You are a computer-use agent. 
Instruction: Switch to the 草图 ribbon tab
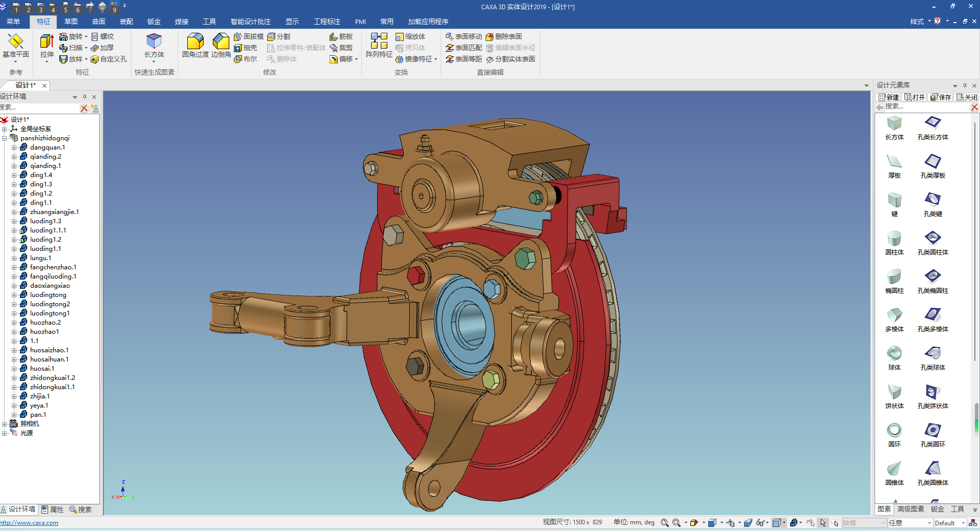[71, 22]
